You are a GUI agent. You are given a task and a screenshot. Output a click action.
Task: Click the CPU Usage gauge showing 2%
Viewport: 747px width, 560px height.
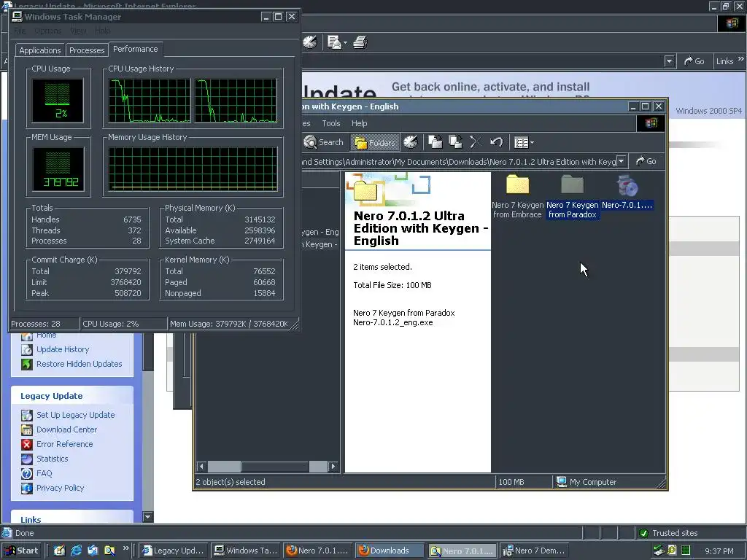coord(58,101)
